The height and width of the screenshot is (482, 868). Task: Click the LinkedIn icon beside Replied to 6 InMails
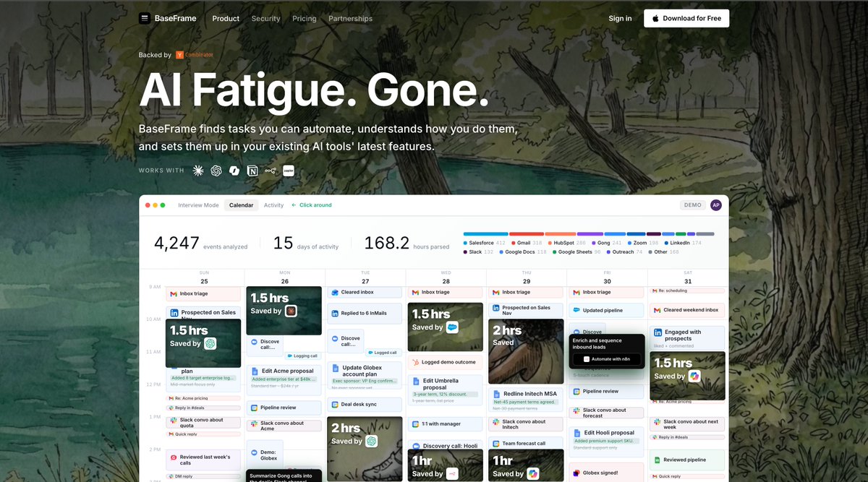click(x=335, y=313)
